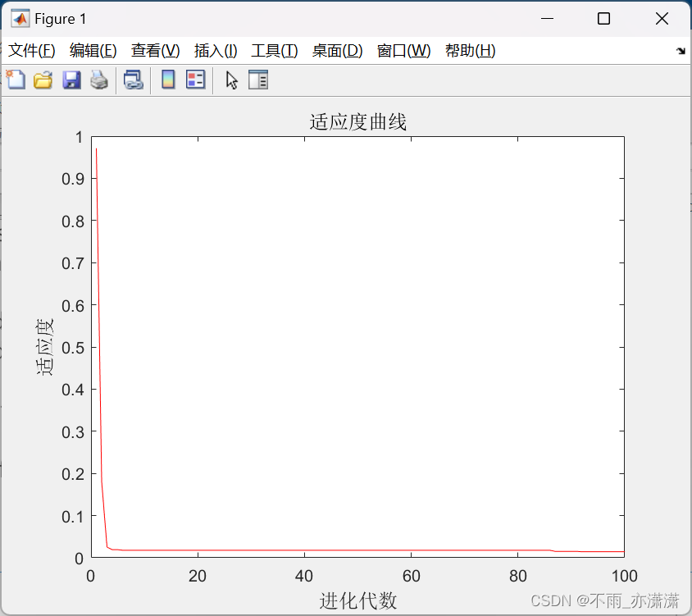Insert a colorbar with the toolbar icon

click(168, 80)
